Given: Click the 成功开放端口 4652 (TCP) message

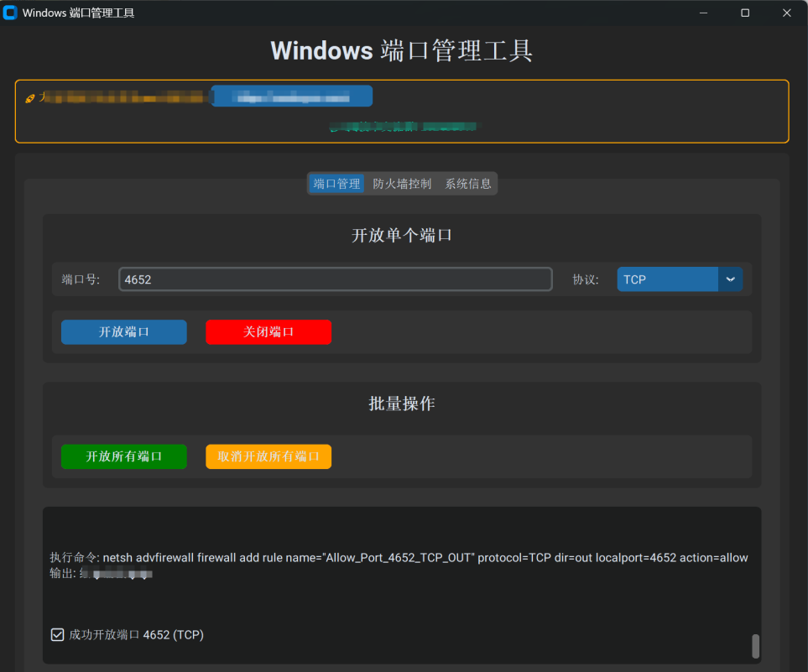Looking at the screenshot, I should pyautogui.click(x=136, y=634).
